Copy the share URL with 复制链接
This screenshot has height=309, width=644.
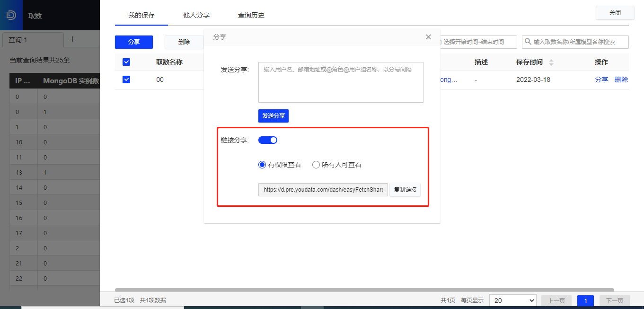[x=405, y=190]
